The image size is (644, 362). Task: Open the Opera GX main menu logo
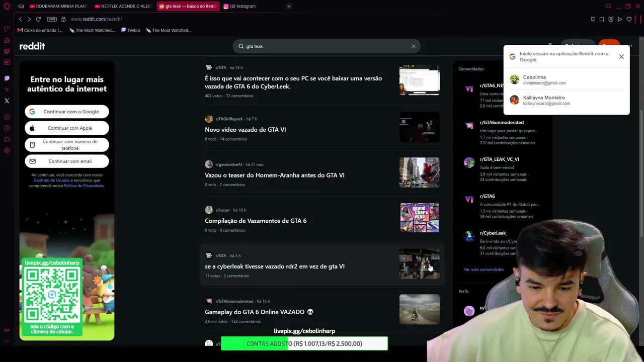pos(7,6)
